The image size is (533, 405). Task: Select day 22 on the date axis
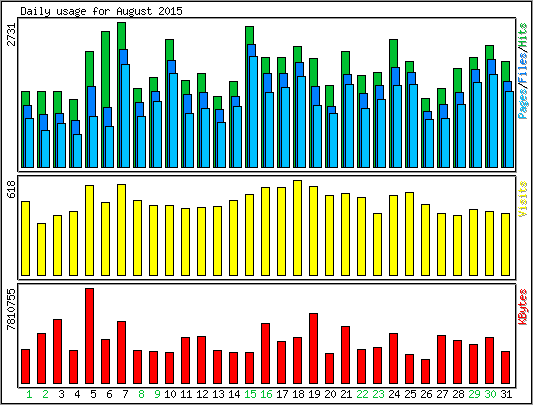362,394
